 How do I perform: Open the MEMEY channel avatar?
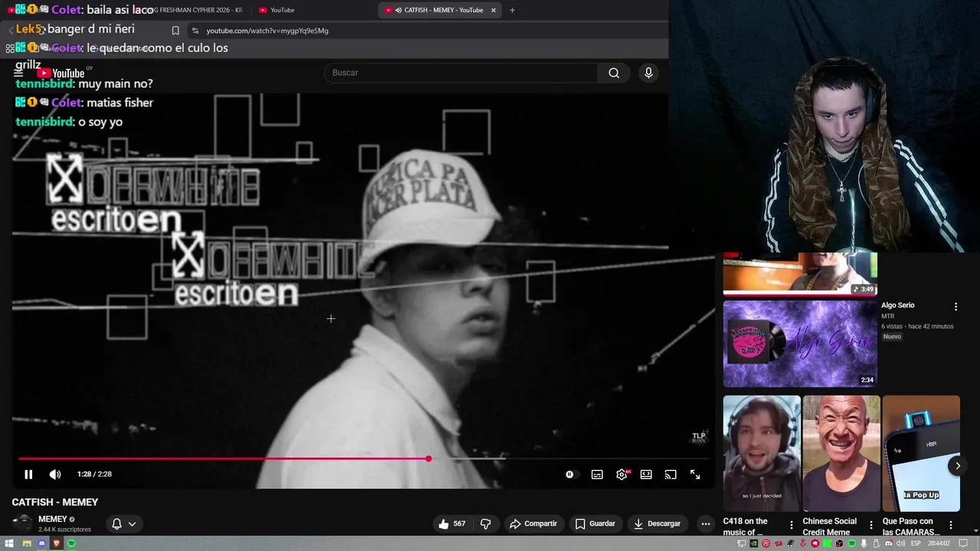[x=23, y=523]
